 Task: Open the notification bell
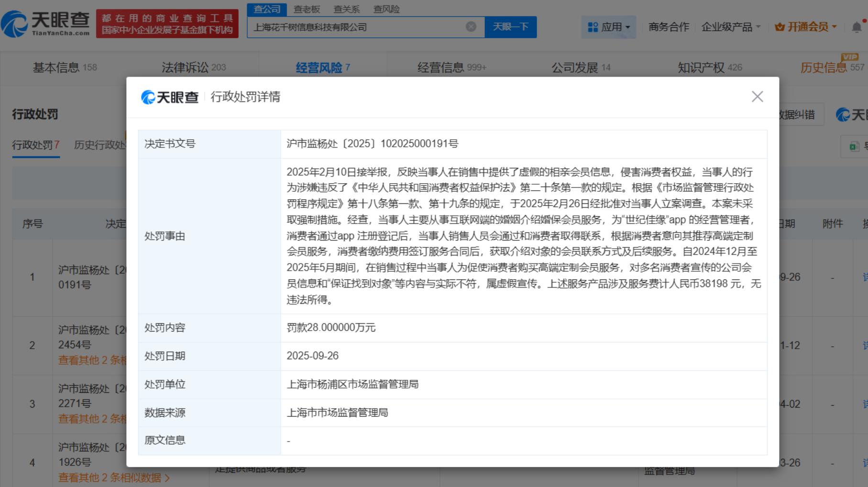pyautogui.click(x=857, y=27)
